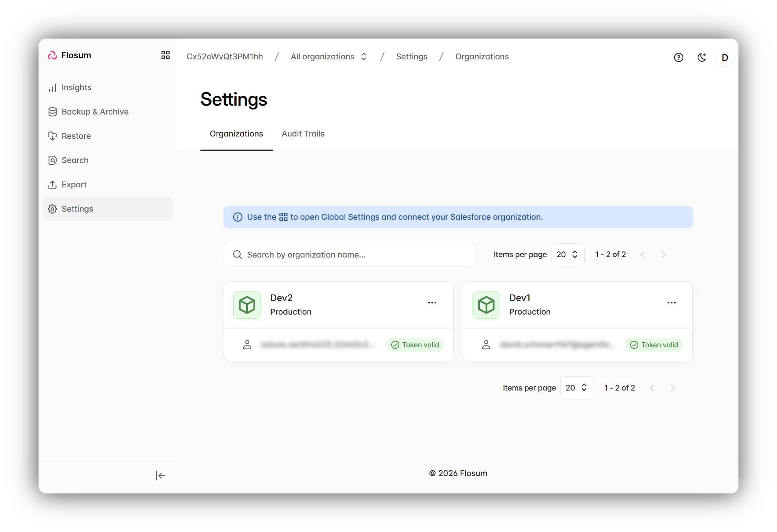Click the organization name search field
777x532 pixels.
349,255
